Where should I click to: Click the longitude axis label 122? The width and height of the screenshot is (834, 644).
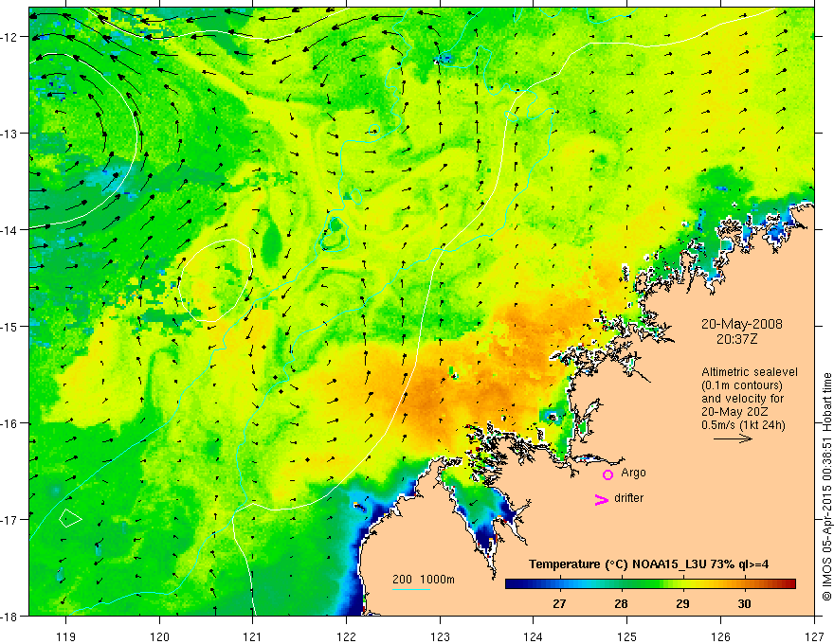(346, 636)
